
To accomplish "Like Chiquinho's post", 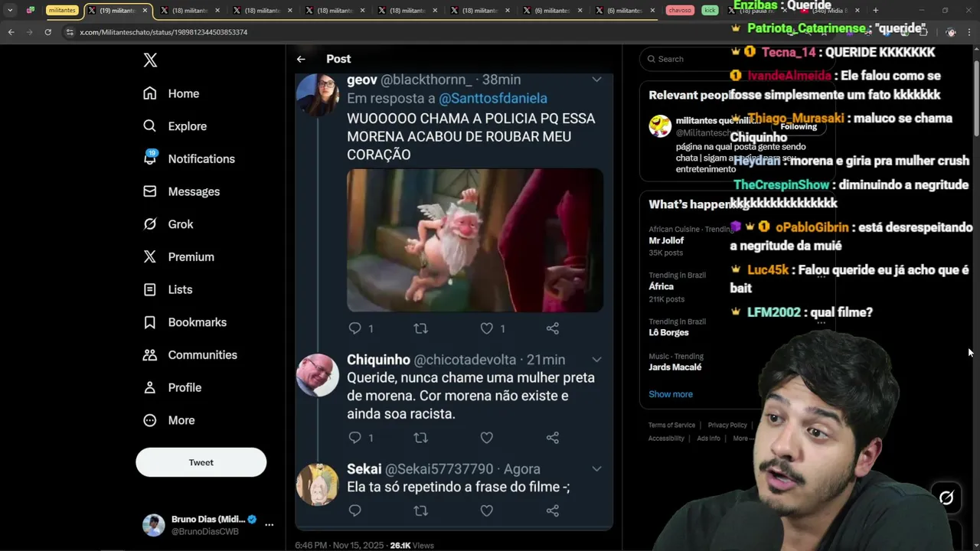I will [x=486, y=438].
